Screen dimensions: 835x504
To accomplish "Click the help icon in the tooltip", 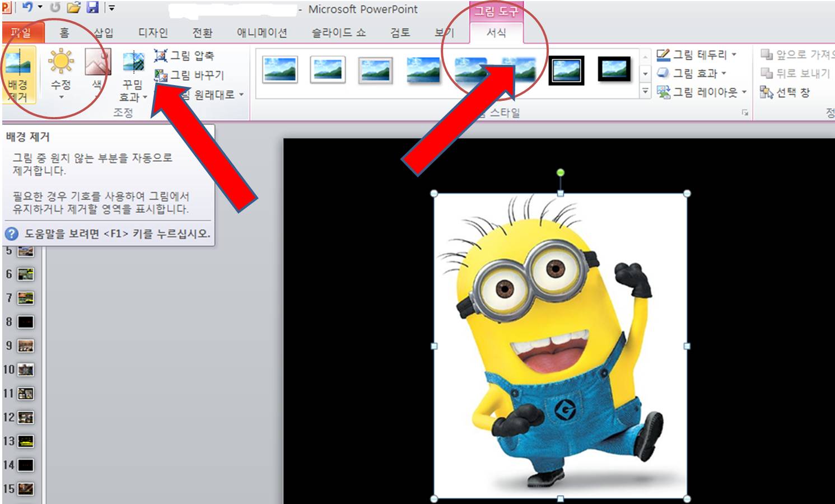I will pos(12,234).
